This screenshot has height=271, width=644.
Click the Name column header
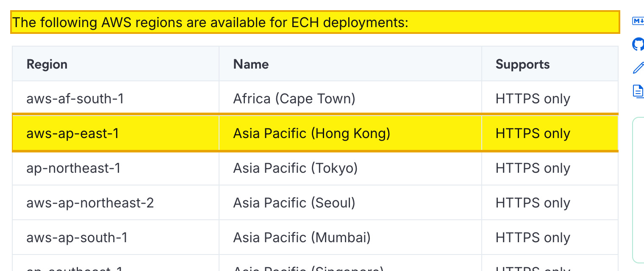[x=350, y=64]
